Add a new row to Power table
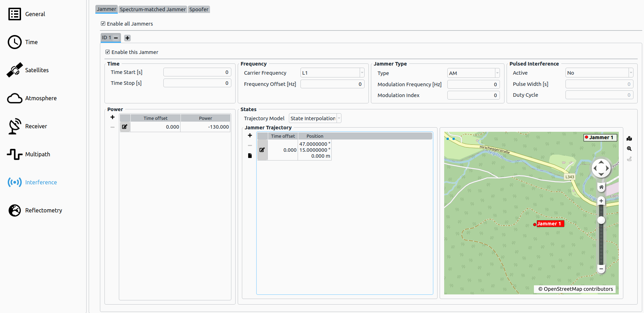Viewport: 644px width, 313px height. (x=113, y=117)
